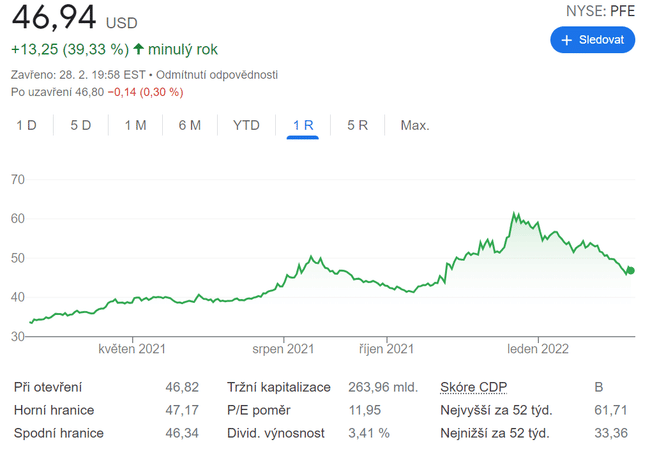The height and width of the screenshot is (455, 650).
Task: Switch to the 5 D range tab
Action: coord(81,125)
